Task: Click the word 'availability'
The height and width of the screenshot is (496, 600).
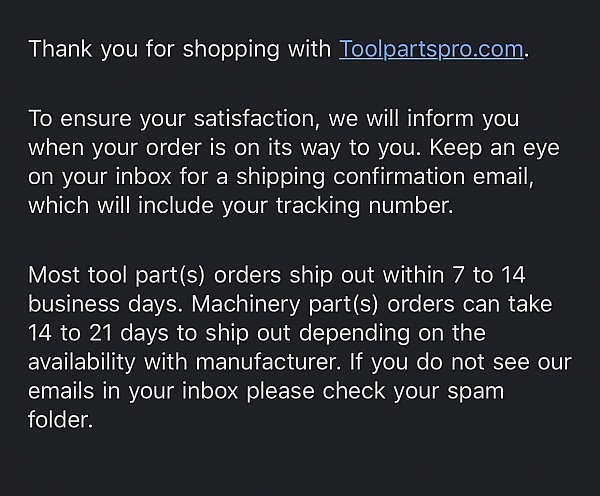Action: pos(82,362)
